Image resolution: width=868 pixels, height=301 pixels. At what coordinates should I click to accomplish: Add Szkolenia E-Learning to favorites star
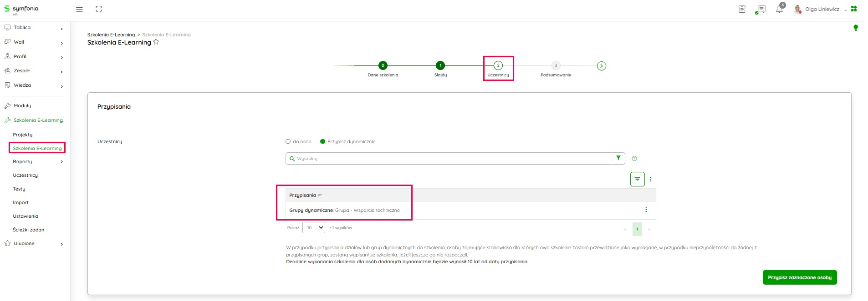[156, 42]
